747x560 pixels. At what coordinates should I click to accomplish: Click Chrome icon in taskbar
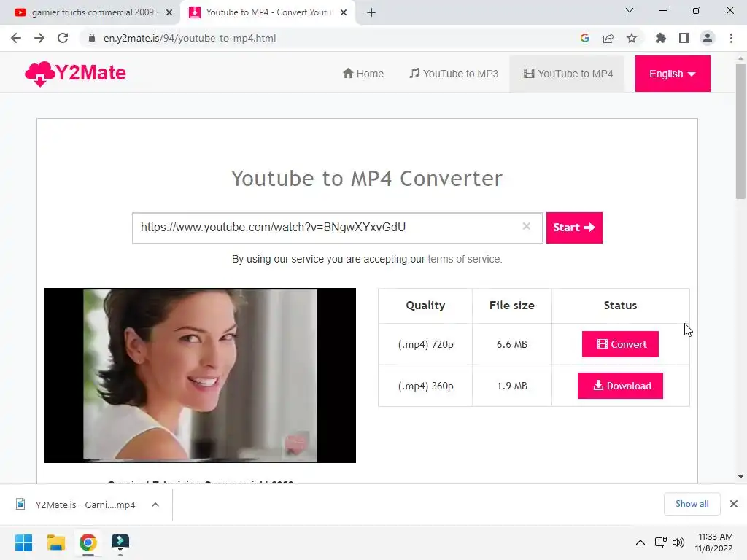click(88, 542)
